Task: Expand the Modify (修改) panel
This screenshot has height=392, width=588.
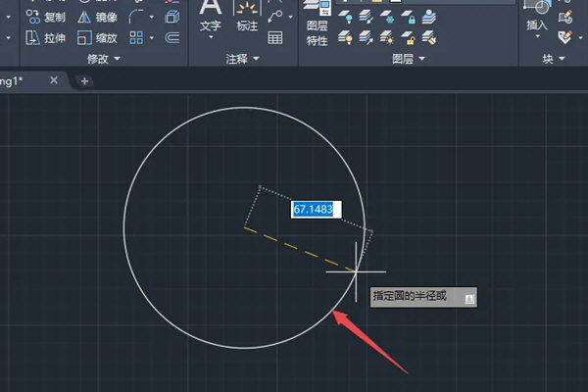Action: pyautogui.click(x=104, y=59)
